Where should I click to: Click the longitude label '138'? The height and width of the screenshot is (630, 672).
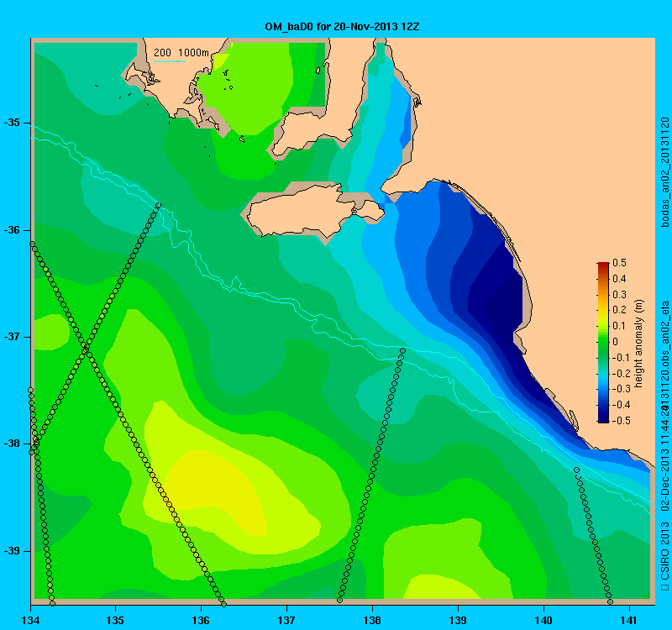point(372,620)
